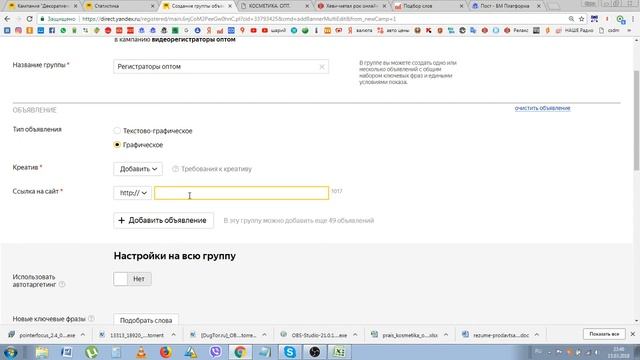Open OBS Studio from the taskbar
The image size is (640, 360).
tap(314, 352)
